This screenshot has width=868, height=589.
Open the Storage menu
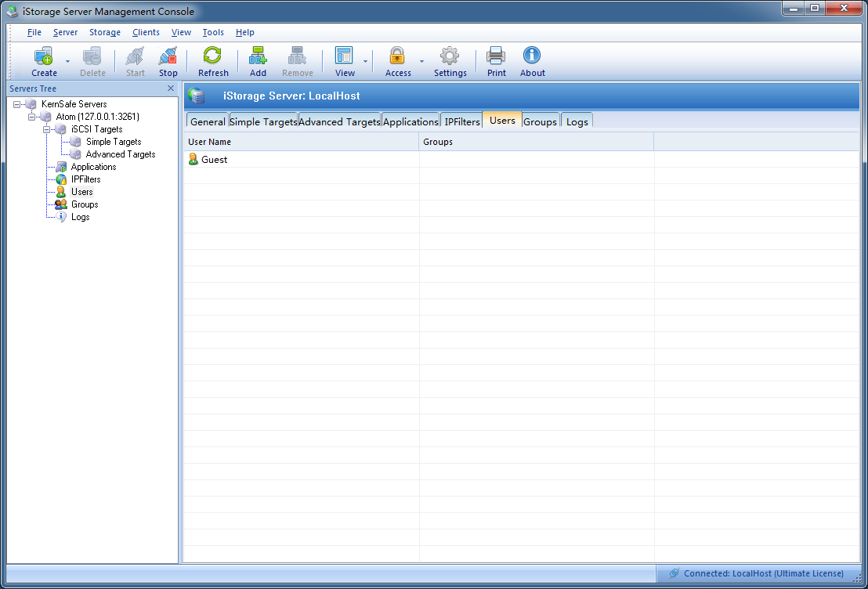[105, 33]
